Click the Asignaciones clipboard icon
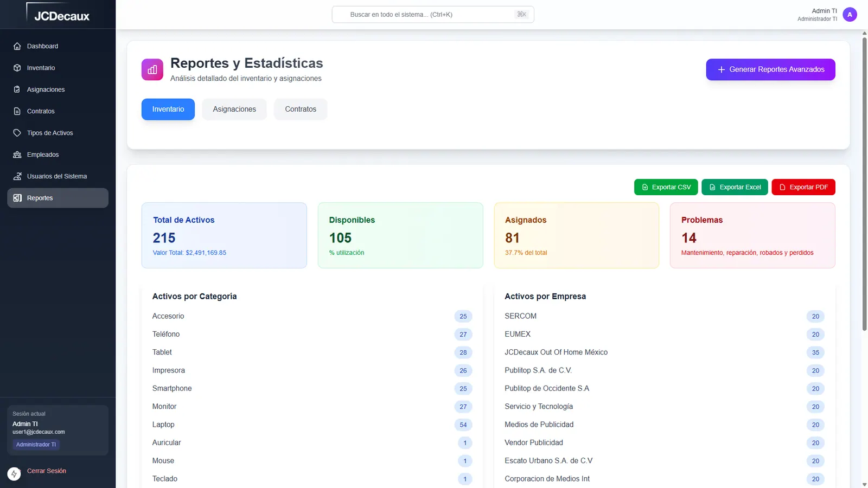 (17, 89)
